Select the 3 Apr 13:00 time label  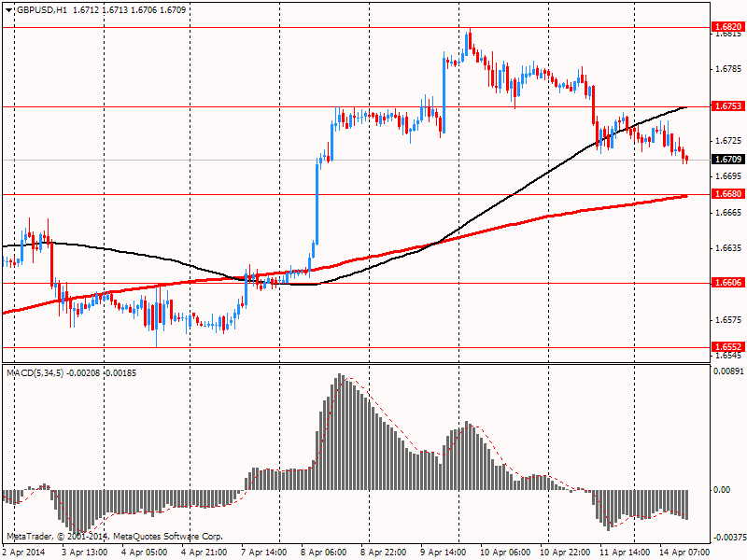coord(85,553)
